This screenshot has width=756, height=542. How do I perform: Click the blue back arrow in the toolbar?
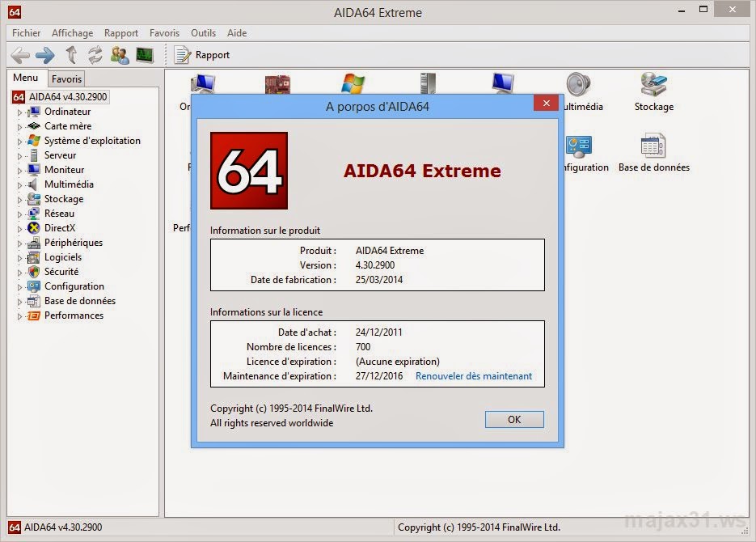20,54
